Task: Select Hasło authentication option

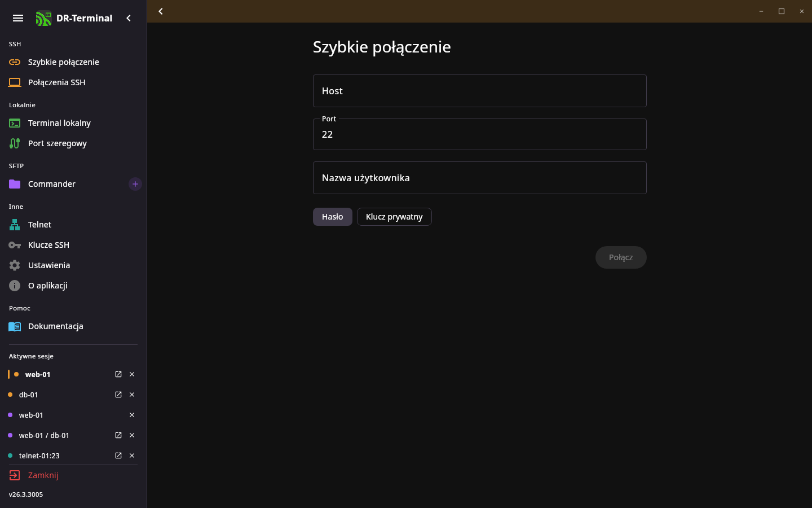Action: (x=333, y=217)
